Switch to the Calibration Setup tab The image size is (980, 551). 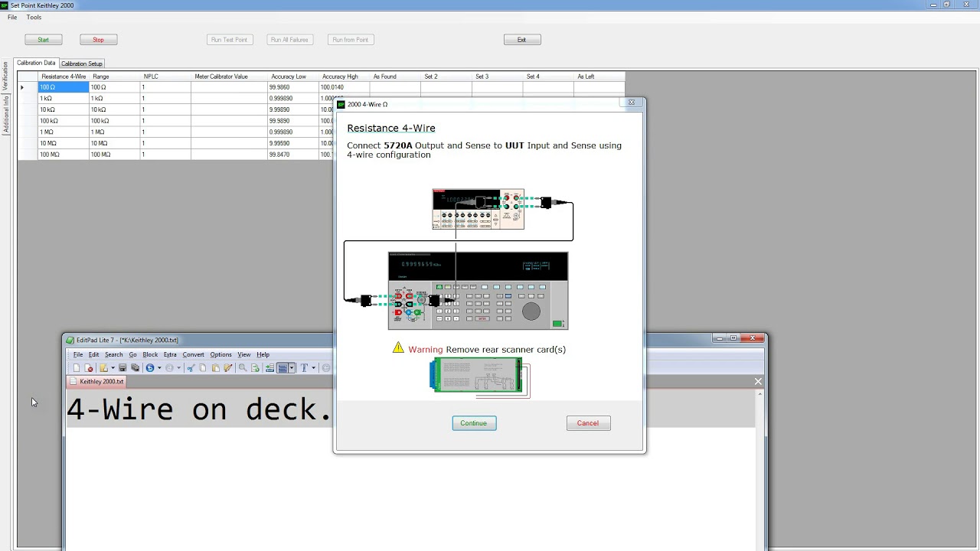click(81, 64)
